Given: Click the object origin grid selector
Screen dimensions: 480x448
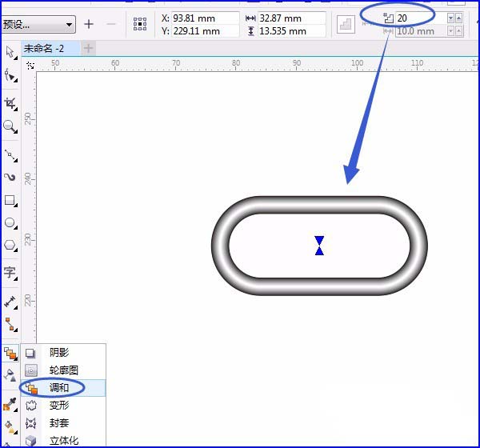Looking at the screenshot, I should 140,24.
